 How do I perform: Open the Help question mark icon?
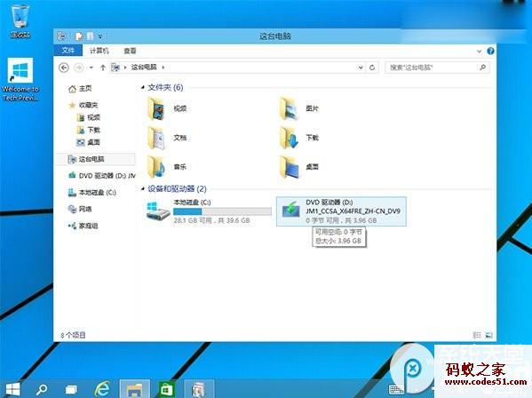tap(490, 51)
